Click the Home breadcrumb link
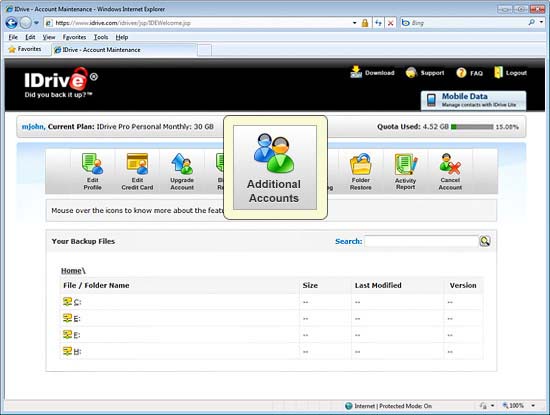The width and height of the screenshot is (550, 415). 71,270
